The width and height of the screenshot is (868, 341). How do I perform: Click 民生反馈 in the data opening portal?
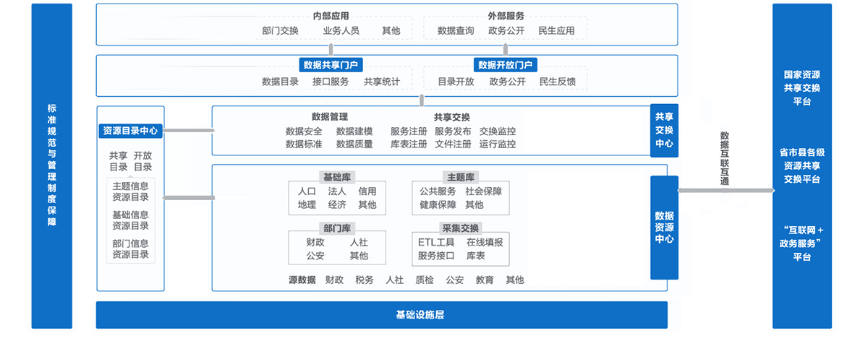(x=558, y=82)
